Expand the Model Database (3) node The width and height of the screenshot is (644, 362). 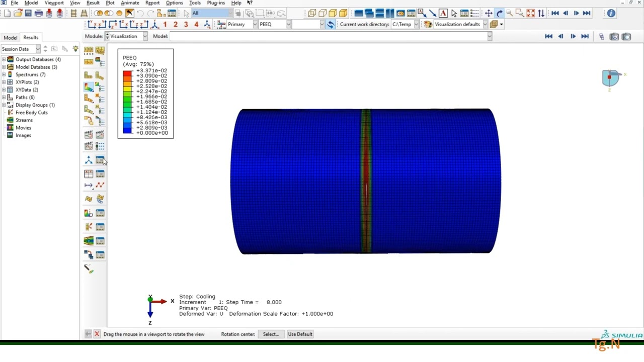4,67
